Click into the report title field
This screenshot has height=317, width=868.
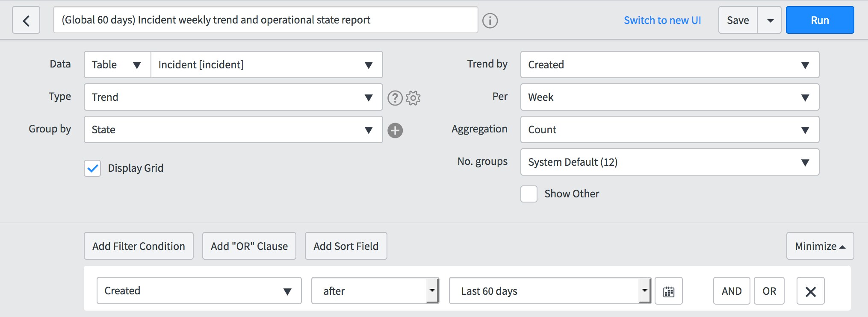[x=266, y=20]
